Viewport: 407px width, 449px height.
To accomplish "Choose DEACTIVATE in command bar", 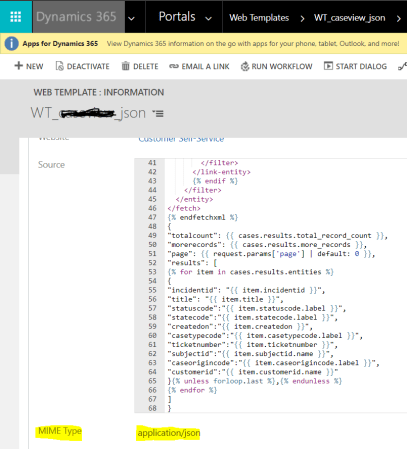I will 88,66.
